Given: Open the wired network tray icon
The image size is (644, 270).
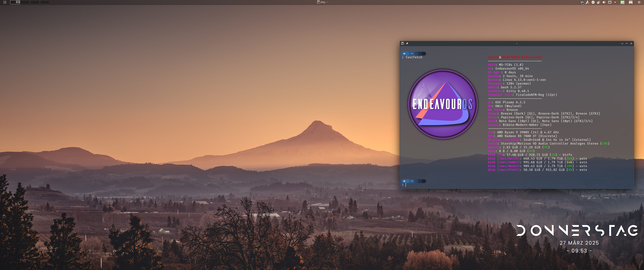Looking at the screenshot, I should point(610,2).
